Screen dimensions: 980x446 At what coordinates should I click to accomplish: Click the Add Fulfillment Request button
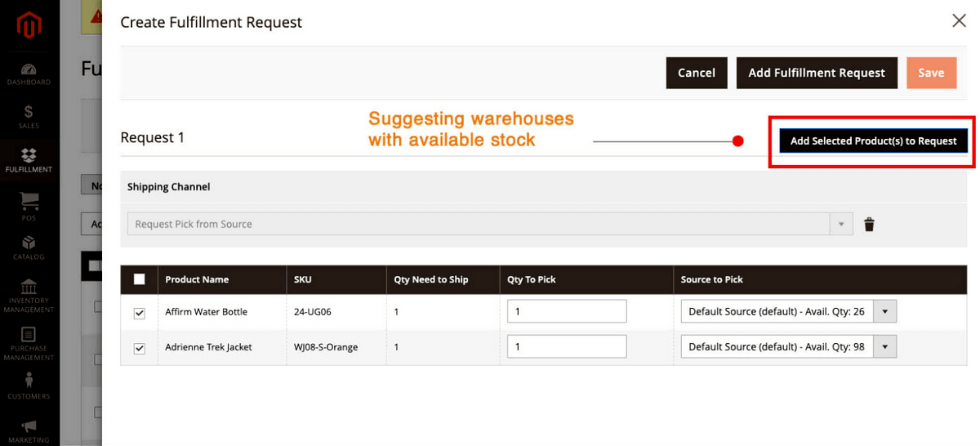[817, 73]
